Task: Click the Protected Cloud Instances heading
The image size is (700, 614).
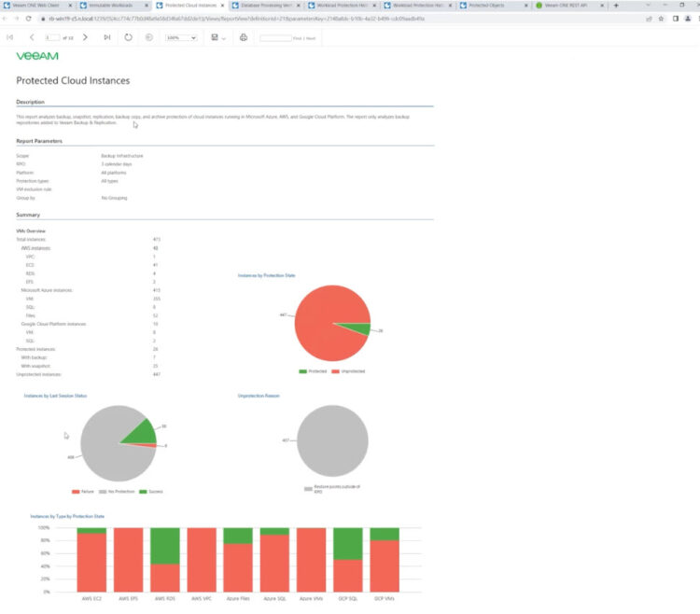Action: point(73,81)
